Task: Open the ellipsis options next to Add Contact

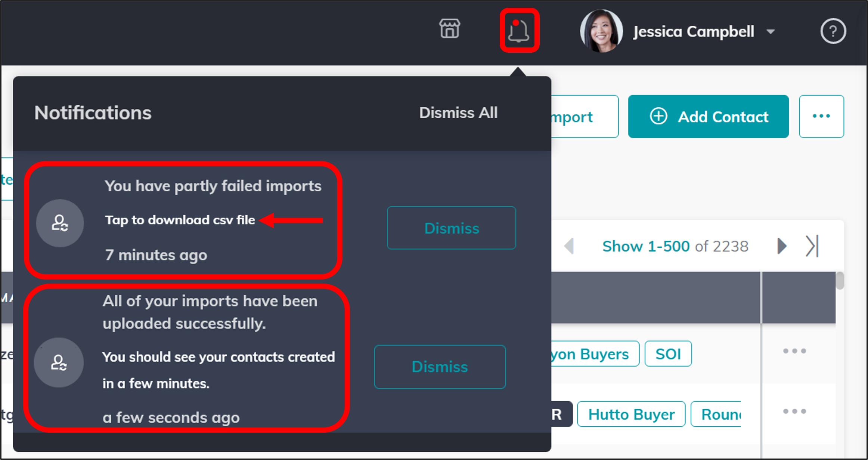Action: coord(821,116)
